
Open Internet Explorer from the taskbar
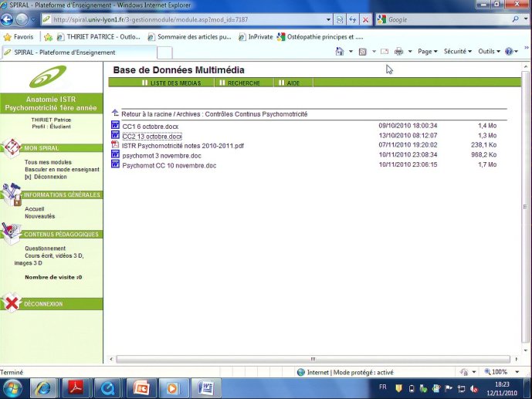pyautogui.click(x=44, y=388)
